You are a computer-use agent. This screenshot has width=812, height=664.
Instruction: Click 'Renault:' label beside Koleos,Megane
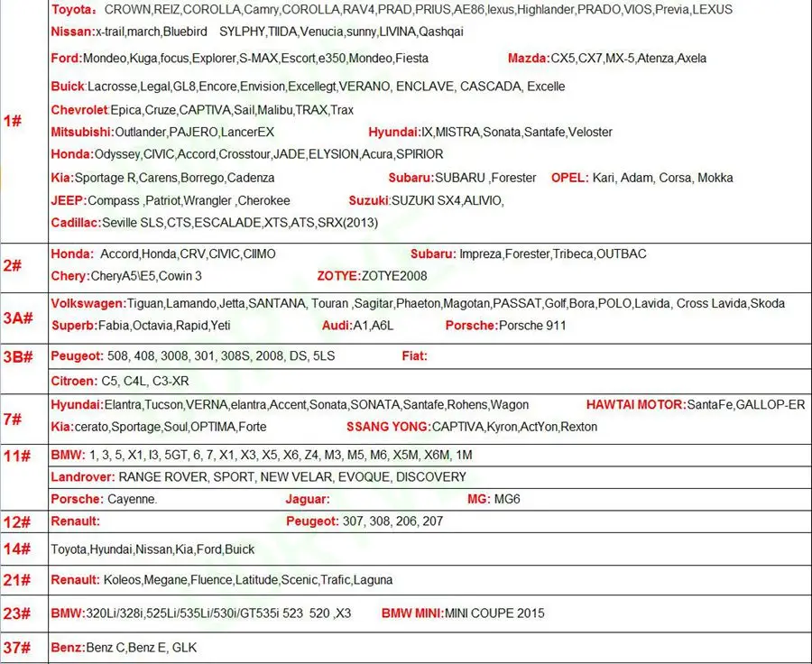(75, 580)
